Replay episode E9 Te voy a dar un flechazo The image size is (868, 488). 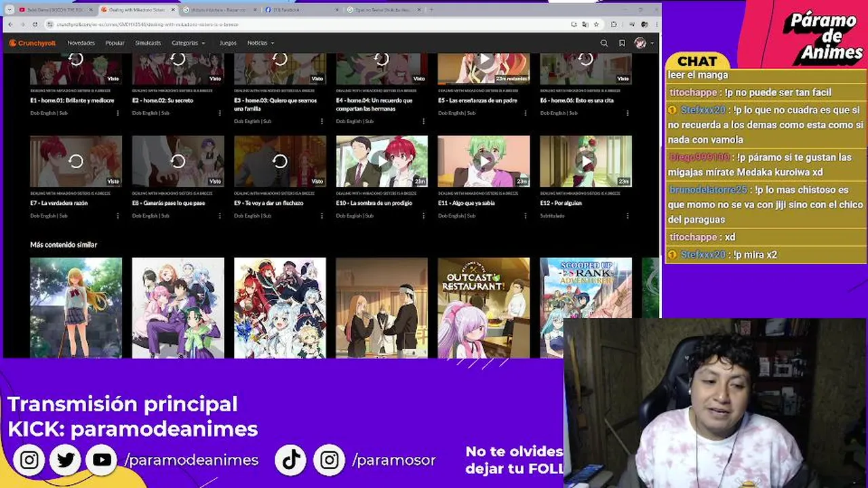(280, 161)
